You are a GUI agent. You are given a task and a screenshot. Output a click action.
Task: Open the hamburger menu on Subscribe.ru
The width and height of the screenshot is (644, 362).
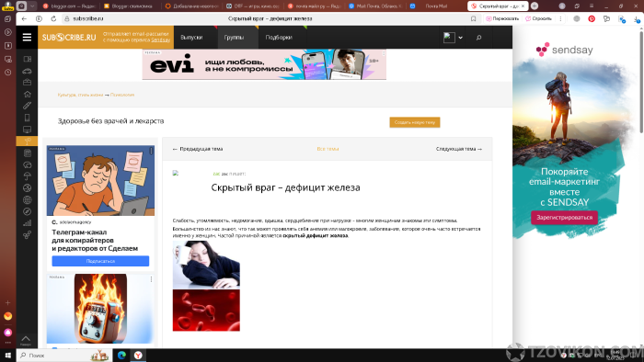pos(27,38)
